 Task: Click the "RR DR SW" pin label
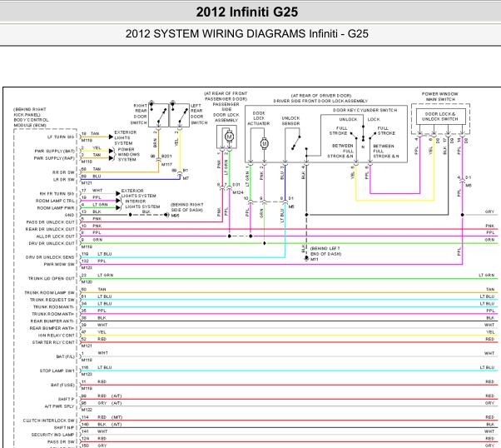63,172
